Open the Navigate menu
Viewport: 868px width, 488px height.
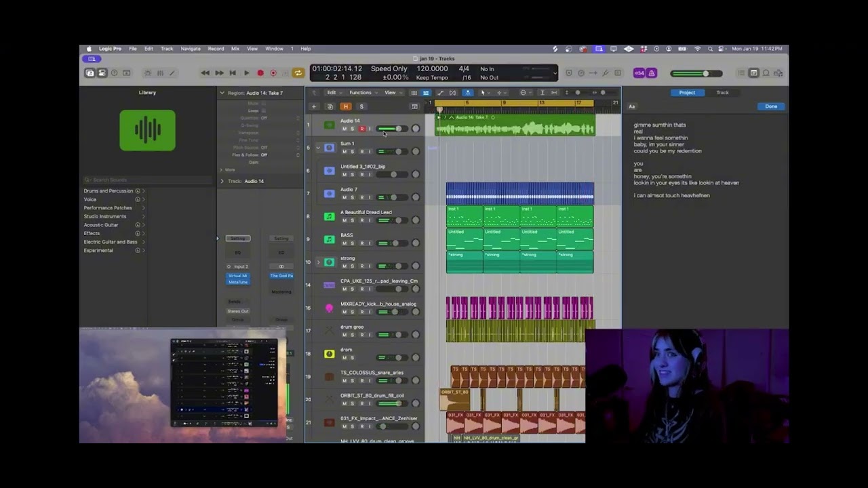pyautogui.click(x=191, y=49)
